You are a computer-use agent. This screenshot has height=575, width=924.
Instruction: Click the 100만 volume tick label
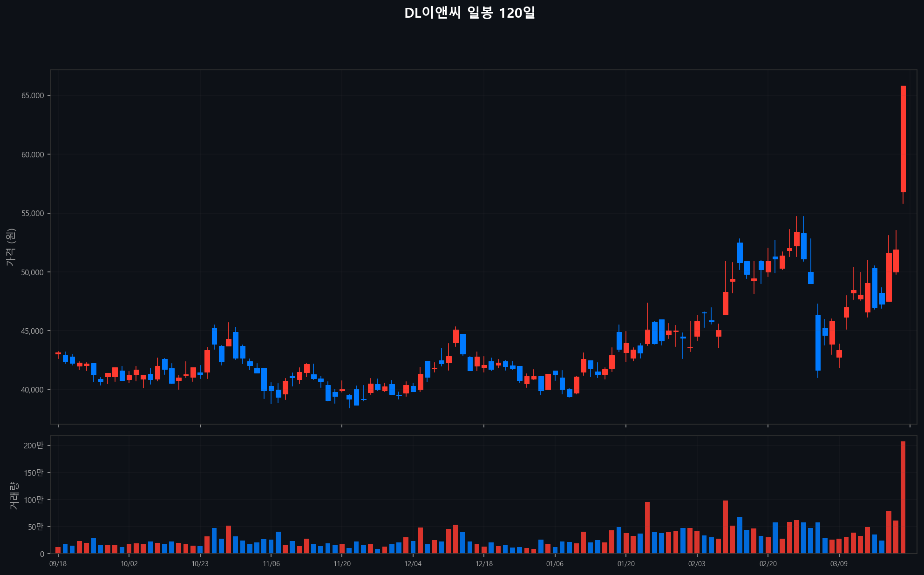(34, 500)
